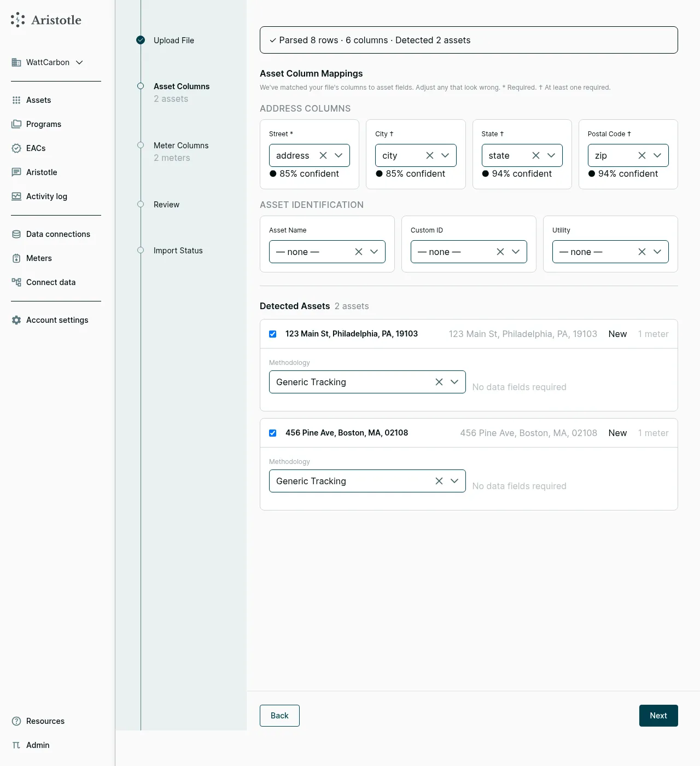The height and width of the screenshot is (766, 700).
Task: Open the State column dropdown arrow
Action: [x=551, y=155]
